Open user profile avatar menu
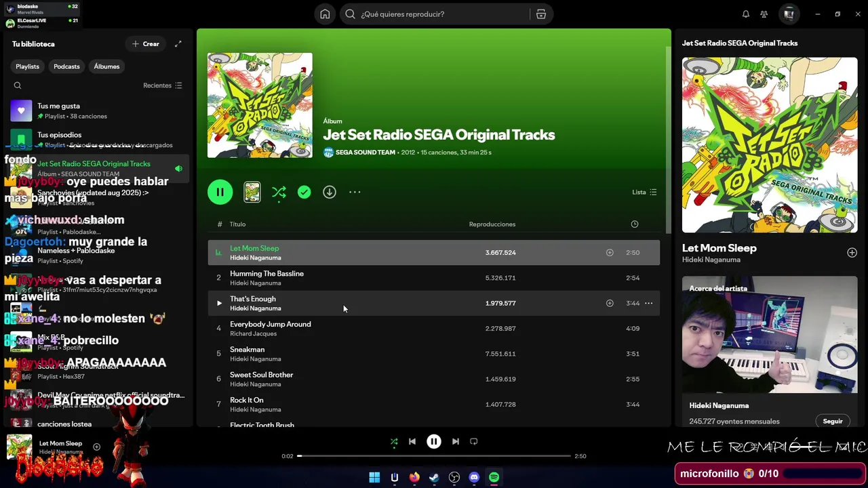The width and height of the screenshot is (868, 488). pyautogui.click(x=789, y=14)
